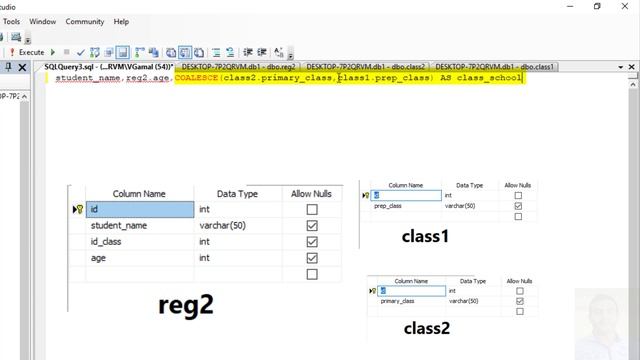Open the Tools menu
Screen dimensions: 640x360
click(11, 22)
